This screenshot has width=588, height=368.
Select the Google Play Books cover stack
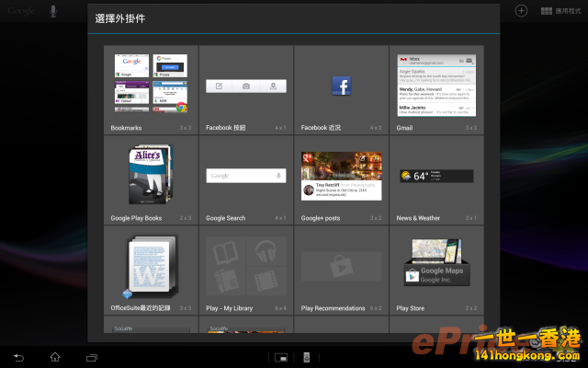click(151, 174)
